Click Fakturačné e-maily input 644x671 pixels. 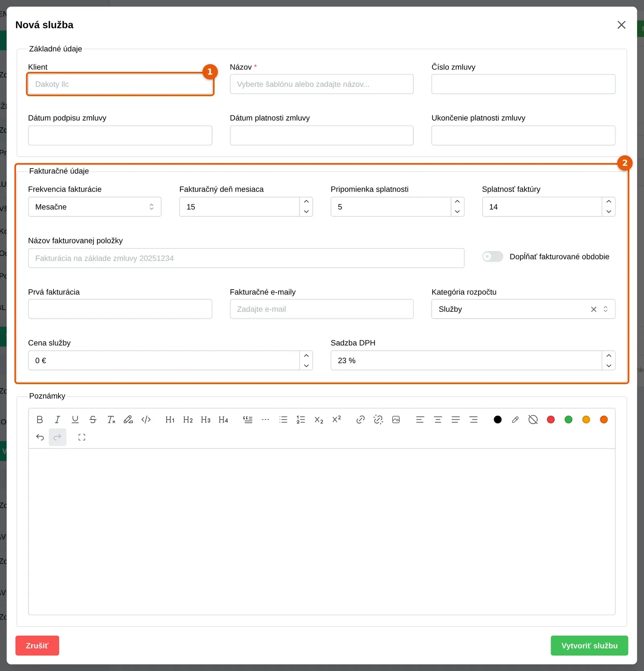click(x=322, y=309)
